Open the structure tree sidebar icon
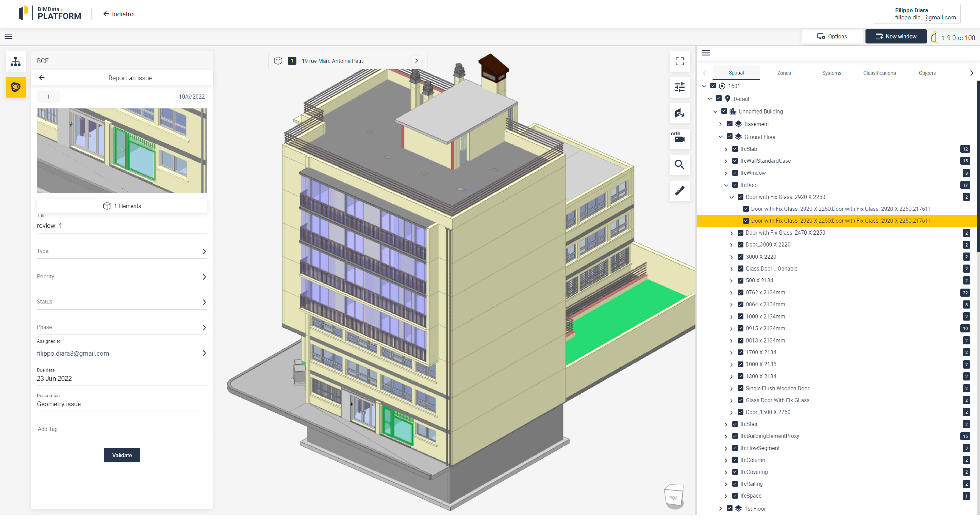The image size is (980, 521). pyautogui.click(x=16, y=62)
